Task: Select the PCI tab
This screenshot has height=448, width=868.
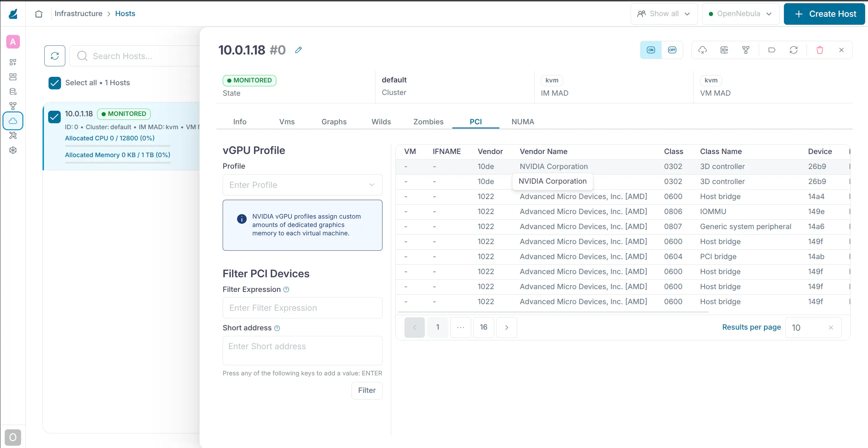Action: [x=476, y=122]
